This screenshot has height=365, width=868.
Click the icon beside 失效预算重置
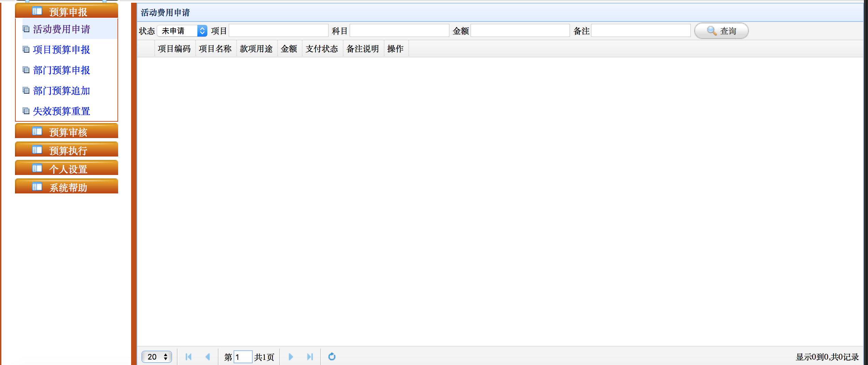[26, 111]
